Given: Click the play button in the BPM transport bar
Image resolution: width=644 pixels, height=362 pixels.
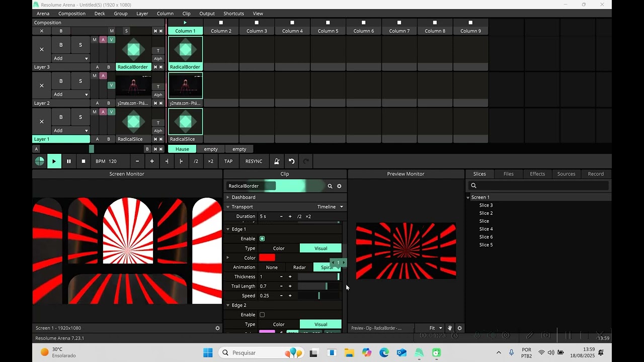Looking at the screenshot, I should coord(54,161).
